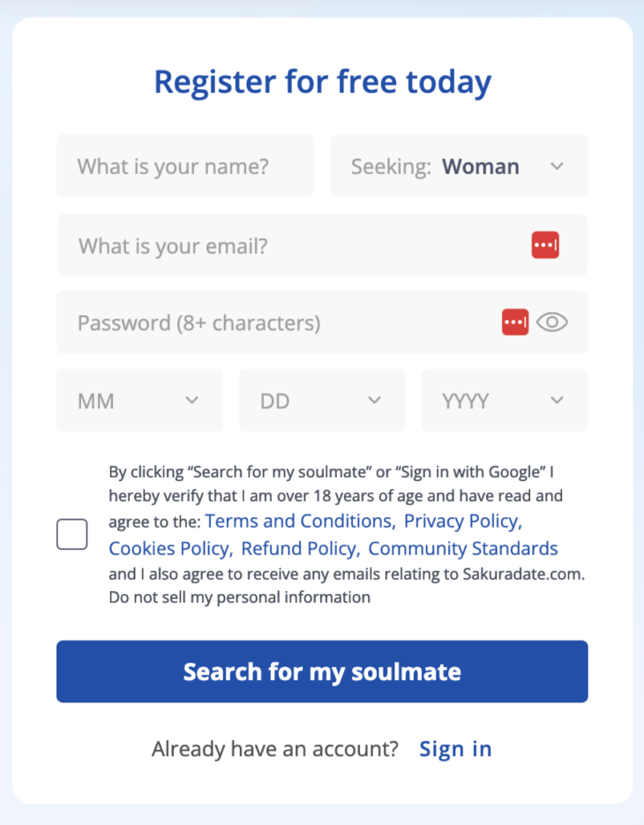Follow the Sign in link
This screenshot has height=825, width=644.
[x=455, y=749]
